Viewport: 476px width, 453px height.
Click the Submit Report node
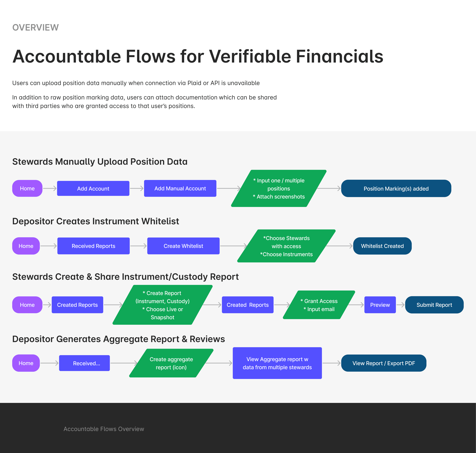click(x=434, y=305)
